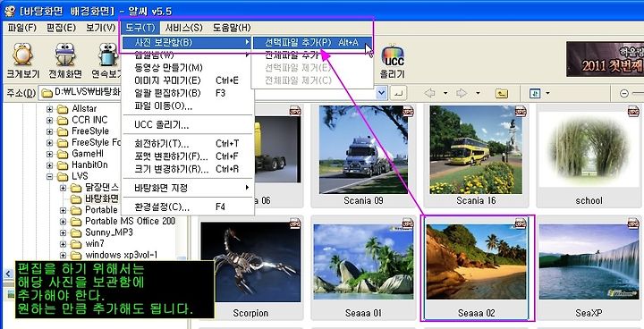Open the 편집(E) menu
This screenshot has height=329, width=644.
[61, 28]
